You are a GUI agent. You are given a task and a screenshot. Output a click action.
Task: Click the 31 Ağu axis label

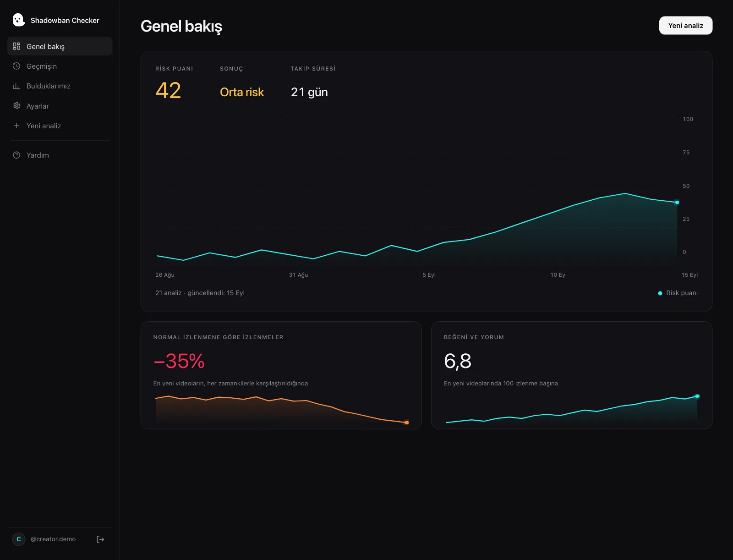pyautogui.click(x=298, y=275)
